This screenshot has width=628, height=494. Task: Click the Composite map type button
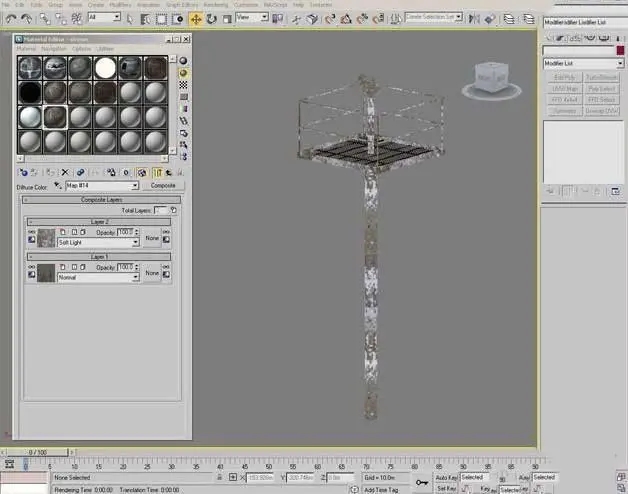pos(163,186)
